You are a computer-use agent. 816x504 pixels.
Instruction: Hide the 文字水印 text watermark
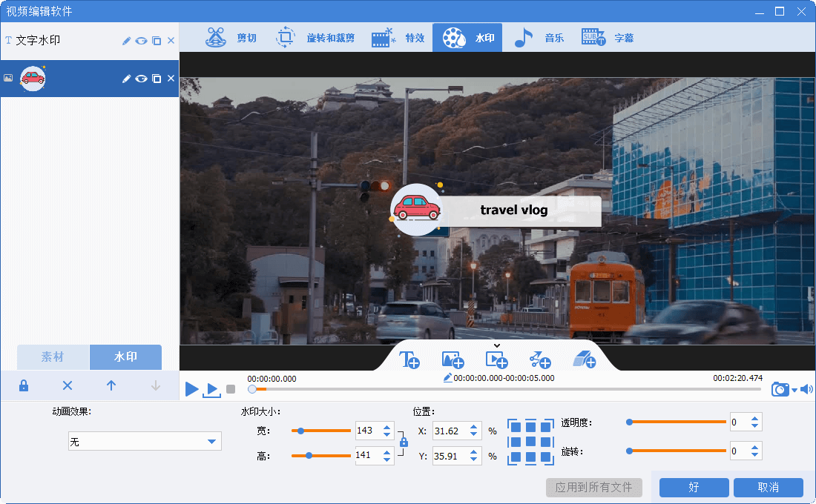pyautogui.click(x=141, y=41)
